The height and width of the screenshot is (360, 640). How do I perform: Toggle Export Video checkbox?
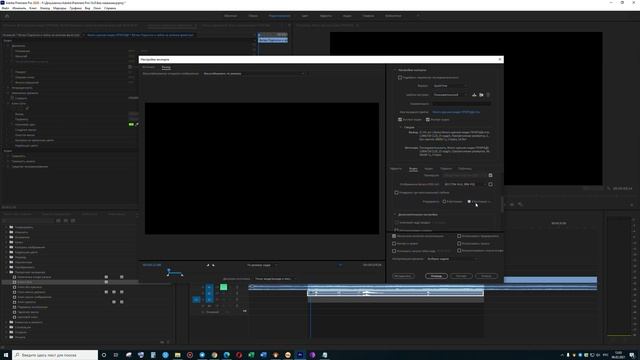[400, 120]
